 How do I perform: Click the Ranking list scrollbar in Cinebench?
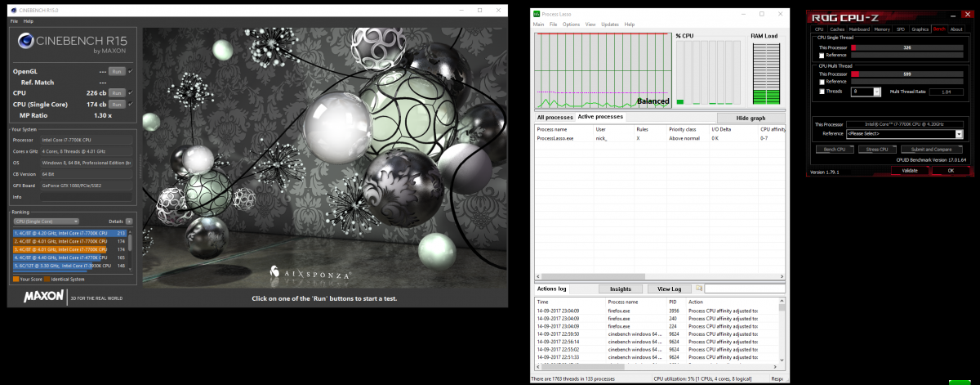131,249
